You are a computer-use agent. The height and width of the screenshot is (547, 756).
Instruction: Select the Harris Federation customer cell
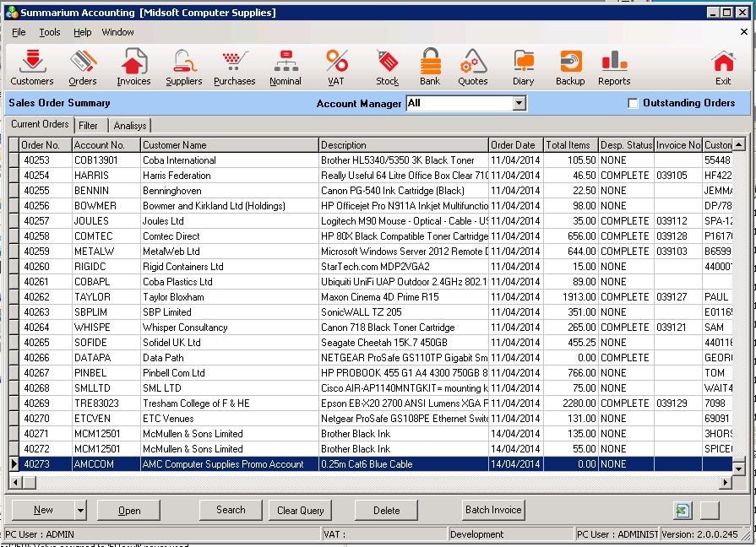[x=230, y=176]
